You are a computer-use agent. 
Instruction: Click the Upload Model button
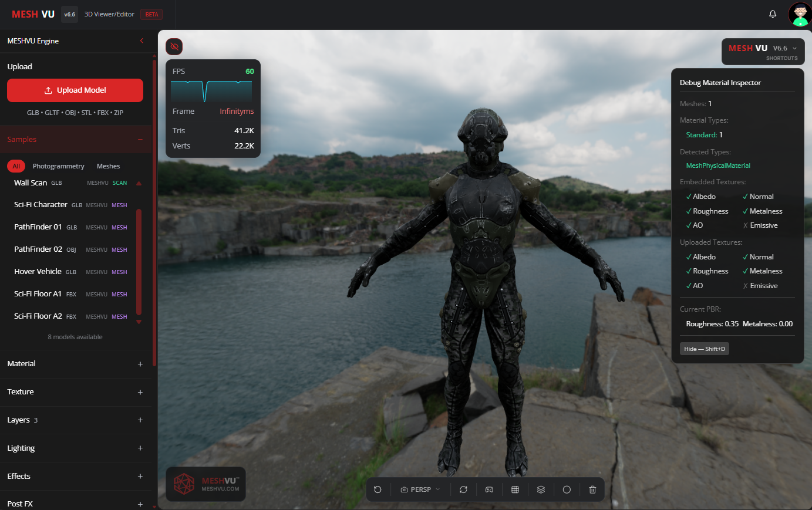tap(75, 90)
